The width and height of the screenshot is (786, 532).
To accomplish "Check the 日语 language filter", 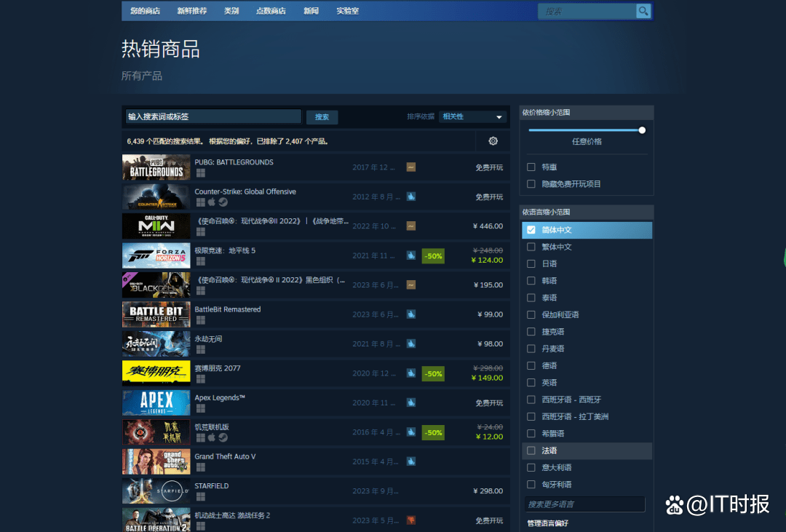I will (x=531, y=263).
